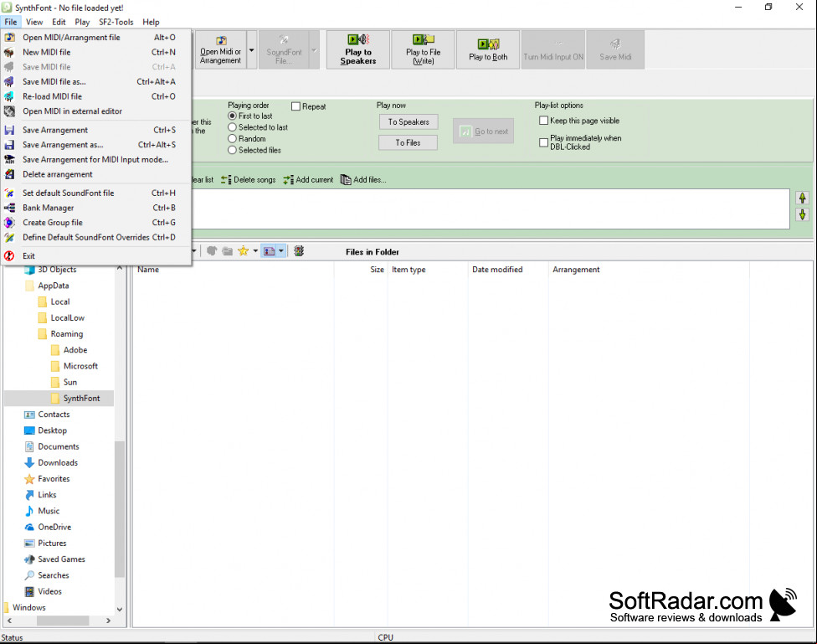This screenshot has width=817, height=644.
Task: Click the view mode icon in folder toolbar
Action: click(269, 251)
